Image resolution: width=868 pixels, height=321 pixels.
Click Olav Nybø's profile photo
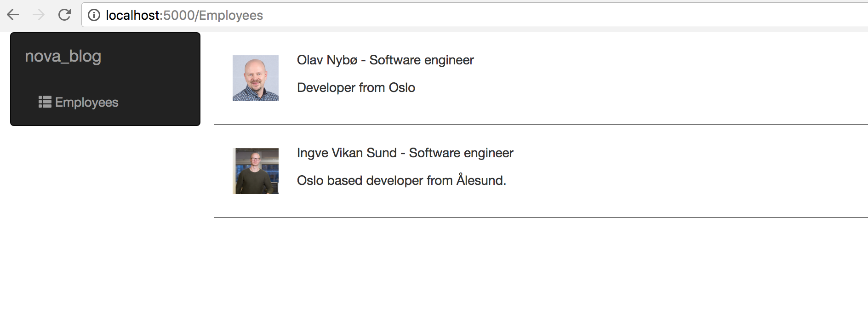pyautogui.click(x=256, y=78)
